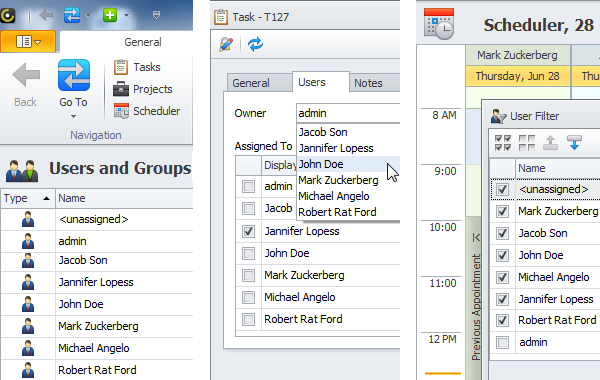Check Mark Zuckerberg in Assigned To list
The width and height of the screenshot is (600, 380).
click(248, 276)
